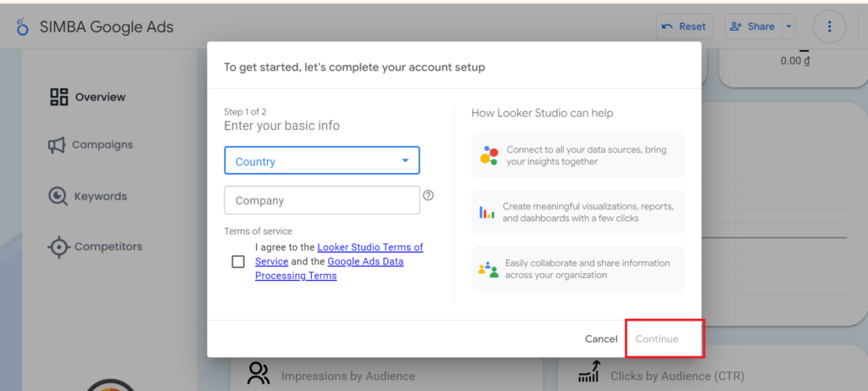Click the Campaigns megaphone icon
The width and height of the screenshot is (868, 391).
(57, 146)
